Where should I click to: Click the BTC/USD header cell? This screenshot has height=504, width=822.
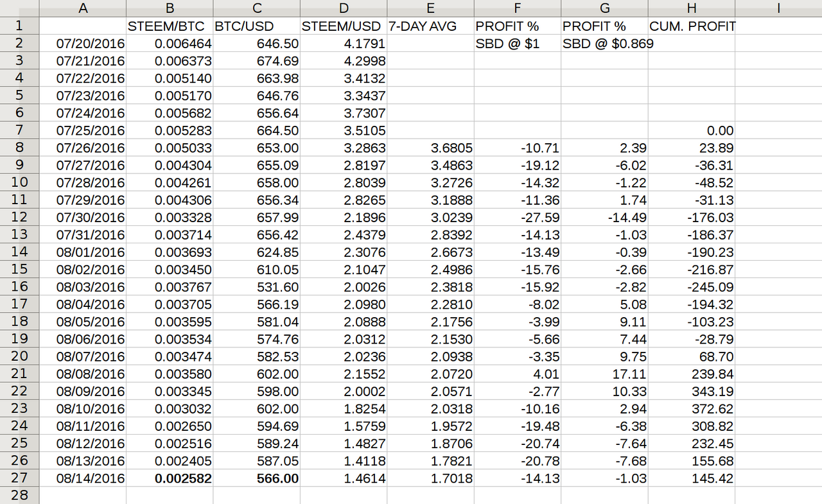pos(257,26)
